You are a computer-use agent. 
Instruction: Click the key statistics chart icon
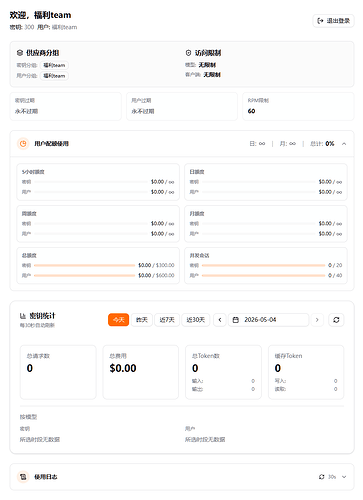23,316
